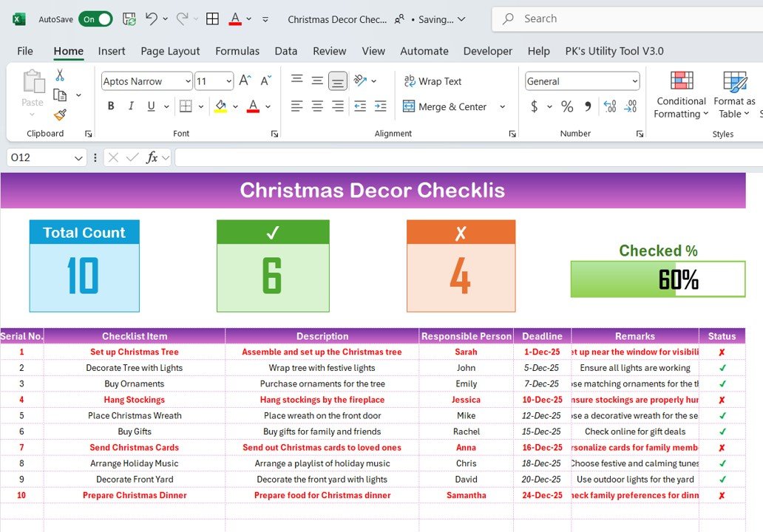
Task: Toggle Merge & Center
Action: tap(445, 106)
